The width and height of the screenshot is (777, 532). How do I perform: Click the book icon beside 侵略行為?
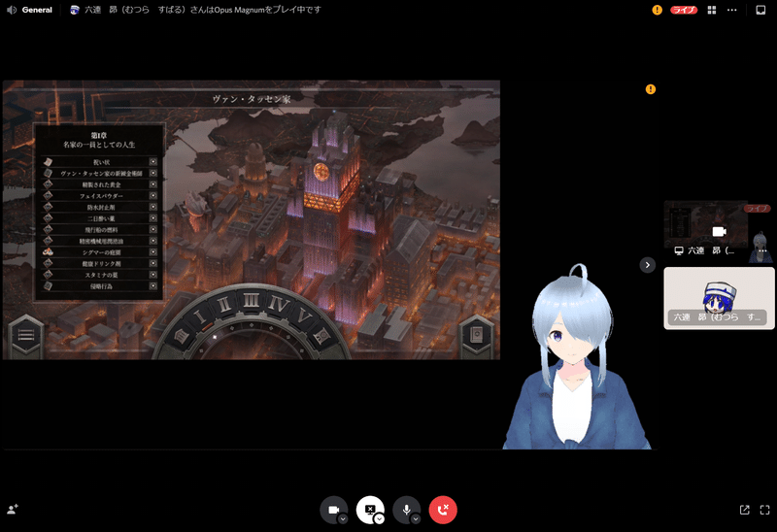pyautogui.click(x=48, y=285)
